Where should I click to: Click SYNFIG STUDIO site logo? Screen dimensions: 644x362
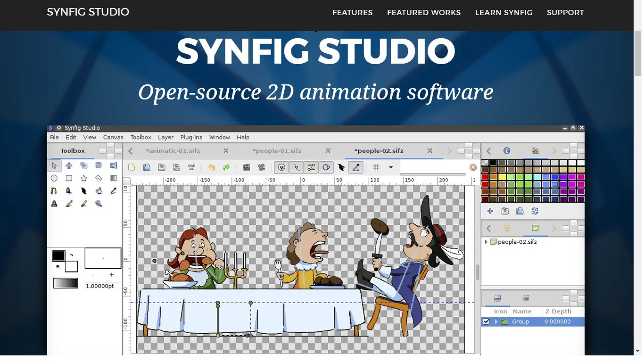pyautogui.click(x=88, y=12)
